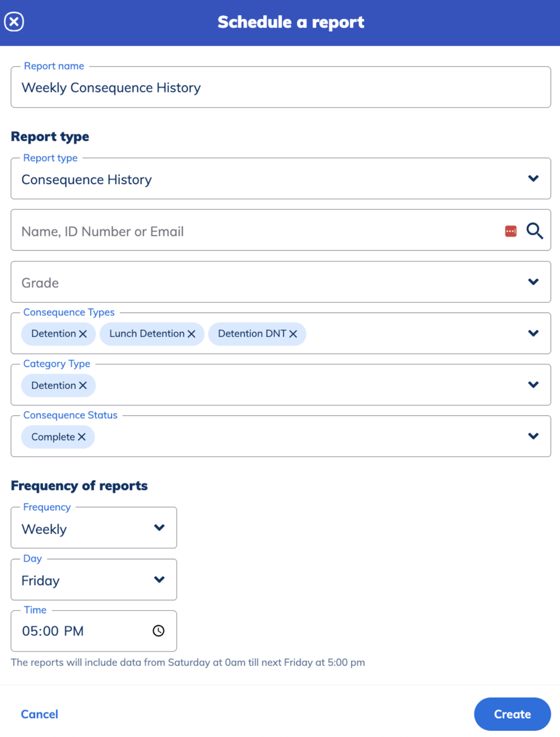This screenshot has width=560, height=737.
Task: Click the Report name text field
Action: pyautogui.click(x=280, y=88)
